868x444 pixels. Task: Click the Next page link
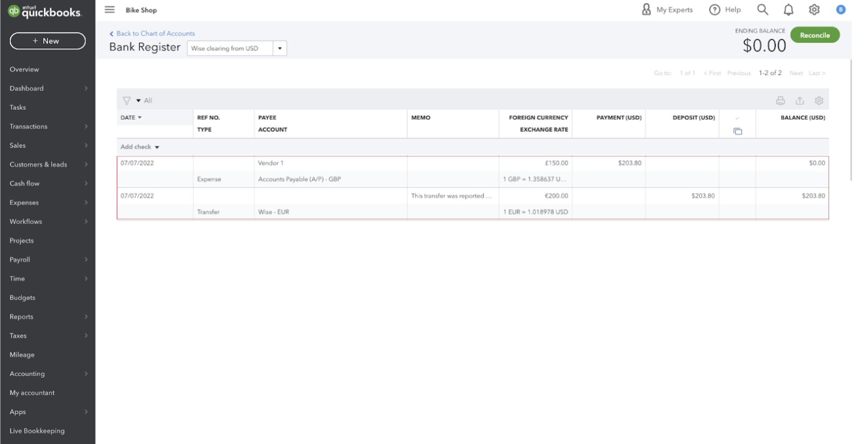[796, 73]
